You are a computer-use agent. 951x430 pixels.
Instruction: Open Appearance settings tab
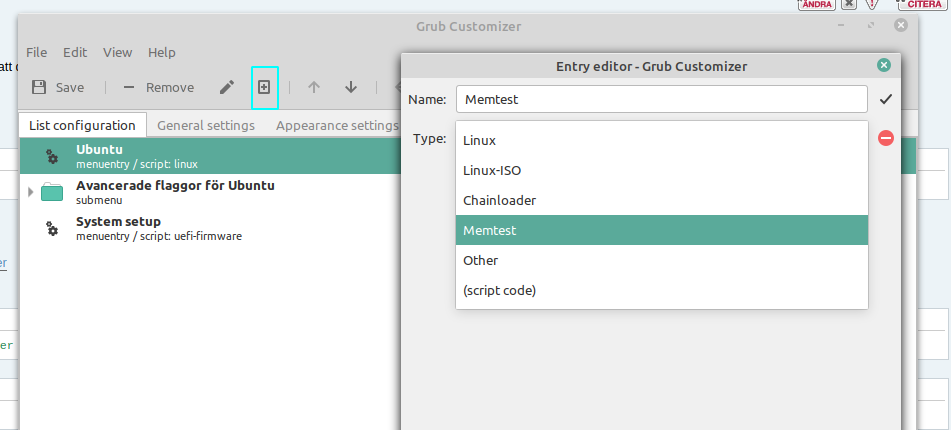click(x=337, y=126)
